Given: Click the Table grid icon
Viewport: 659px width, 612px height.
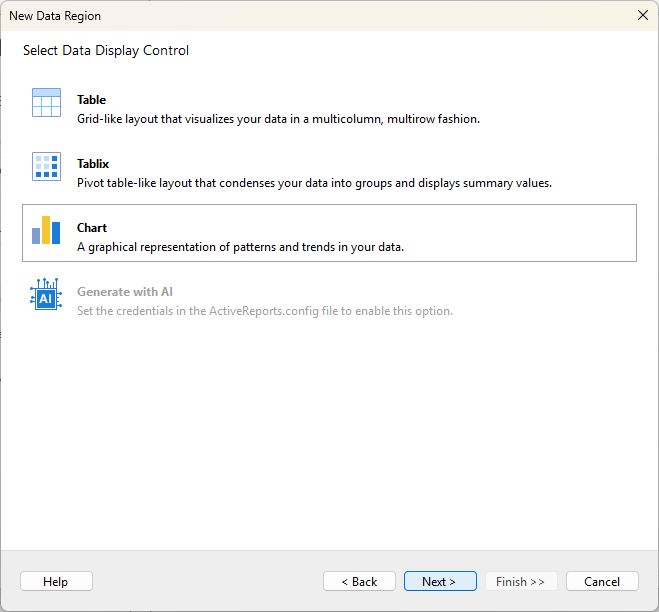Looking at the screenshot, I should (x=46, y=103).
